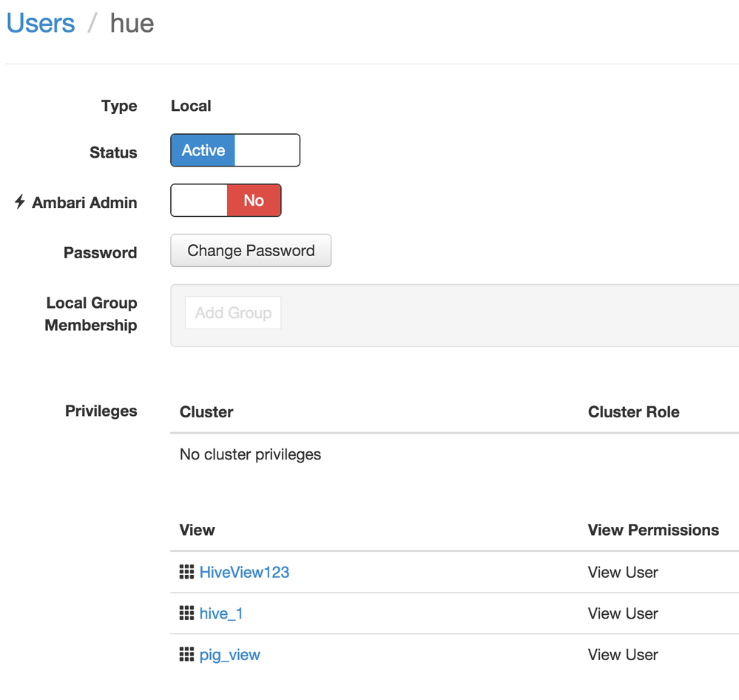Click the lightning bolt icon beside Ambari Admin
Viewport: 739px width, 700px height.
point(20,202)
